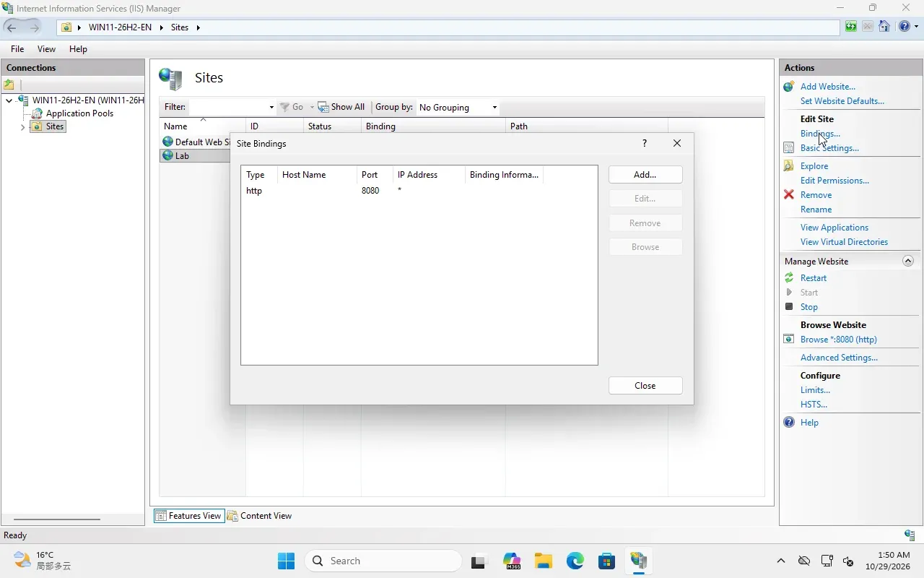Open HSTS... configuration link

(x=814, y=405)
